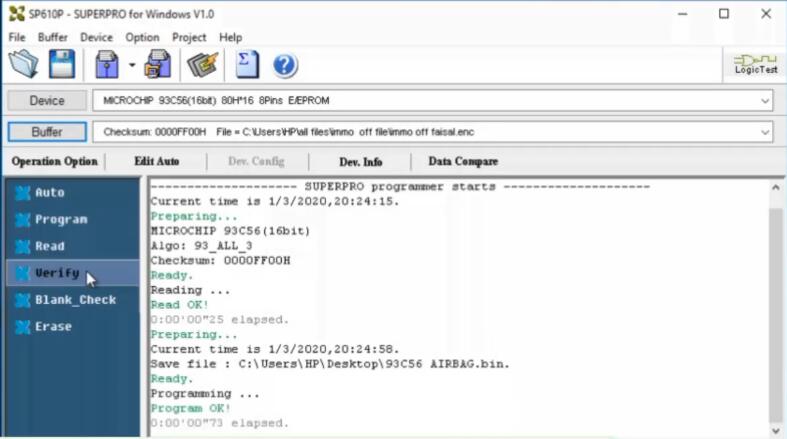The height and width of the screenshot is (439, 787).
Task: Click the 'Program OK!' log line
Action: coord(191,408)
